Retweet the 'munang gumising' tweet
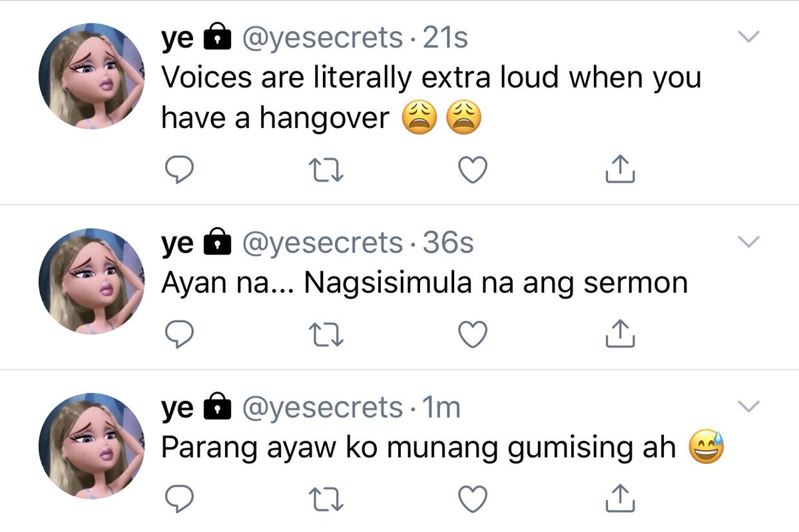The height and width of the screenshot is (532, 799). pos(327,499)
